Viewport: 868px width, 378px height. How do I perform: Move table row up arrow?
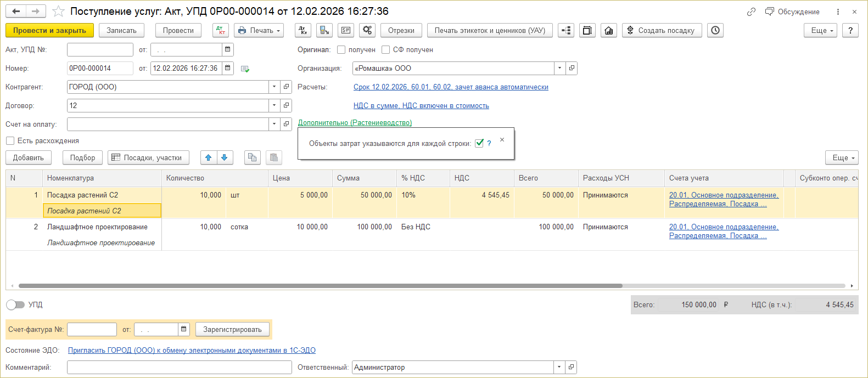[x=209, y=157]
